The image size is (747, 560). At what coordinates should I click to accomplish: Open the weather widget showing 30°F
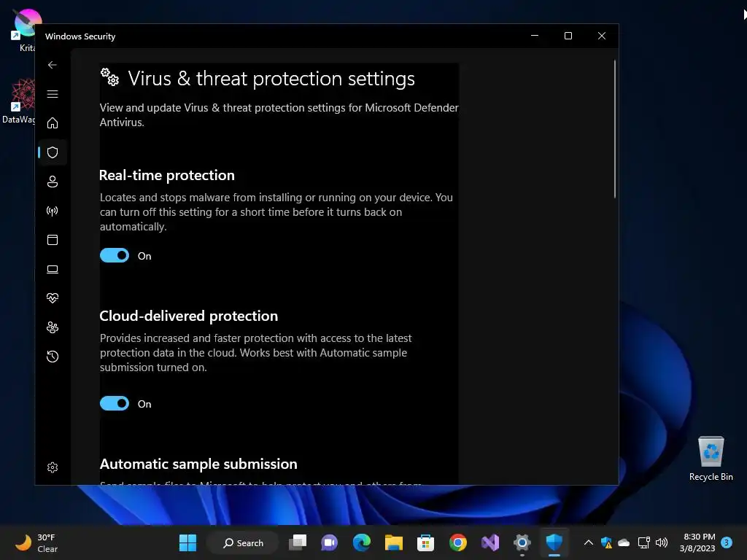click(36, 542)
